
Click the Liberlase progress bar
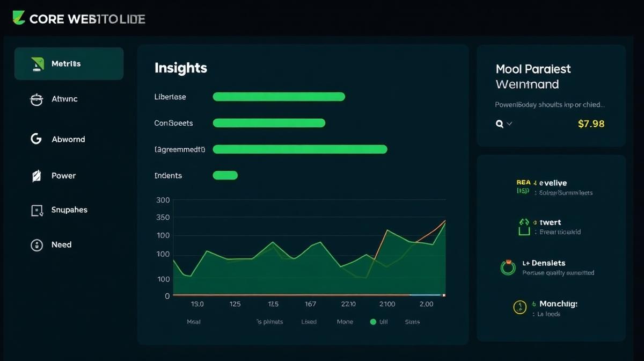pos(279,97)
